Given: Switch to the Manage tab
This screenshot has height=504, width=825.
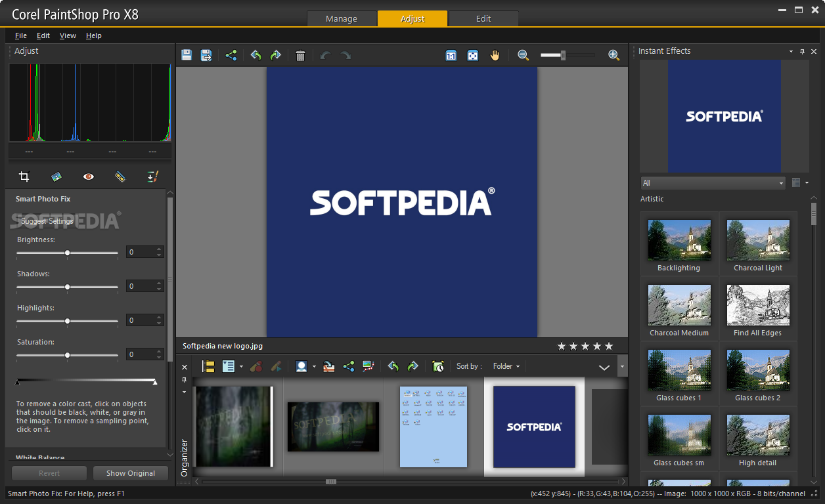Looking at the screenshot, I should [x=342, y=18].
